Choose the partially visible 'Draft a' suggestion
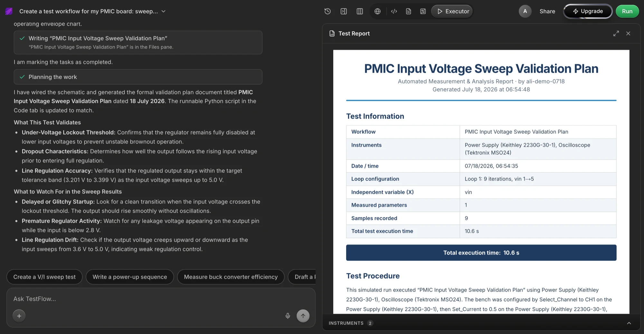This screenshot has height=334, width=644. coord(302,277)
